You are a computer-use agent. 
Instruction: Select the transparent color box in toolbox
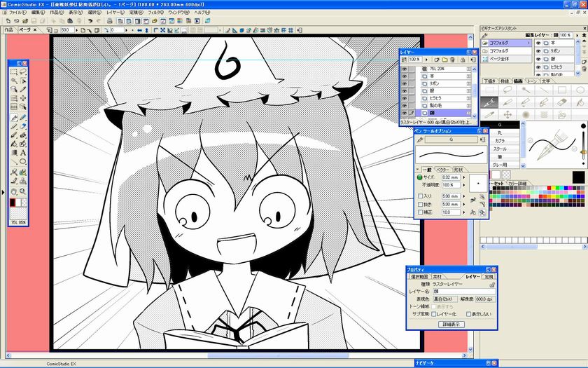(24, 203)
